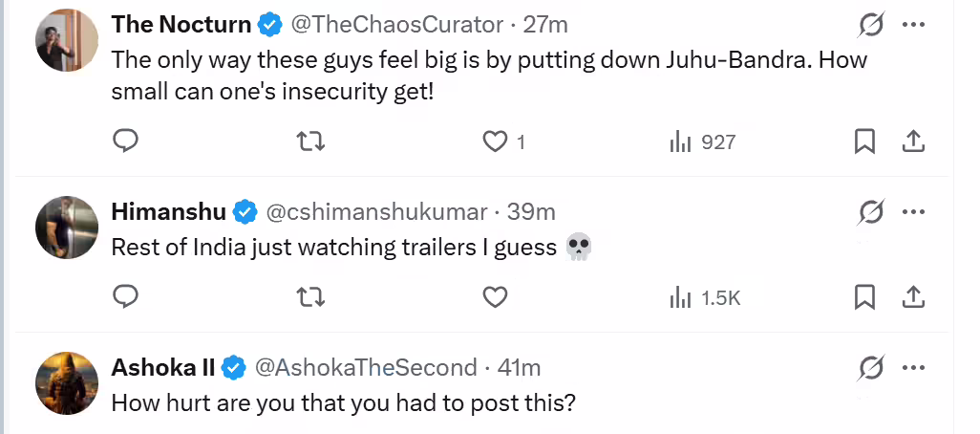Image resolution: width=980 pixels, height=434 pixels.
Task: Open more options on Ashoka II's tweet
Action: coord(913,367)
